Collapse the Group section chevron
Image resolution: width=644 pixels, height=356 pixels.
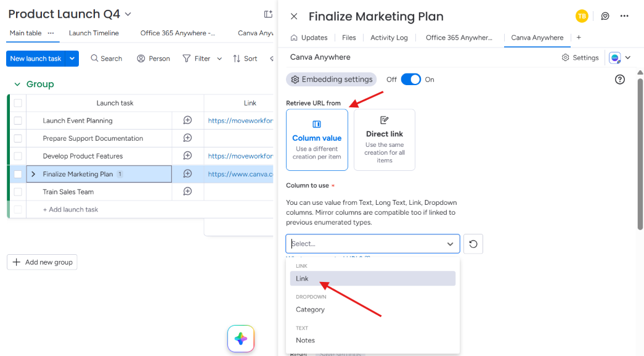(x=17, y=85)
